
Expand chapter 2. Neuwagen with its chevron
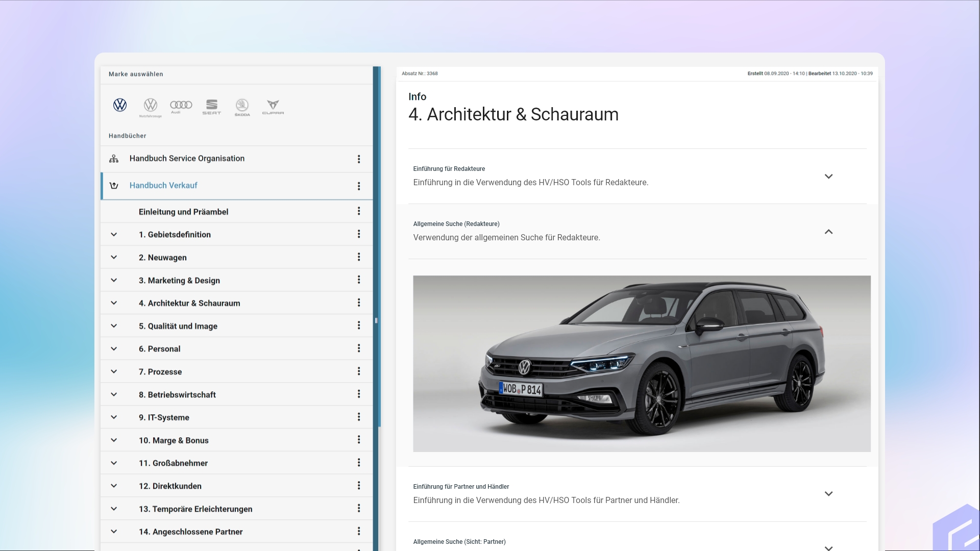click(114, 258)
